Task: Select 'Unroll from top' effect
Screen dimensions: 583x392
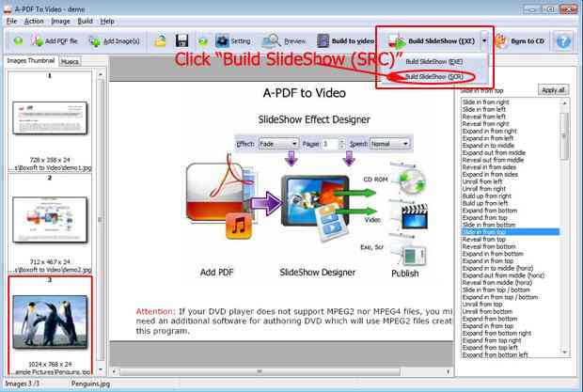Action: pos(481,305)
